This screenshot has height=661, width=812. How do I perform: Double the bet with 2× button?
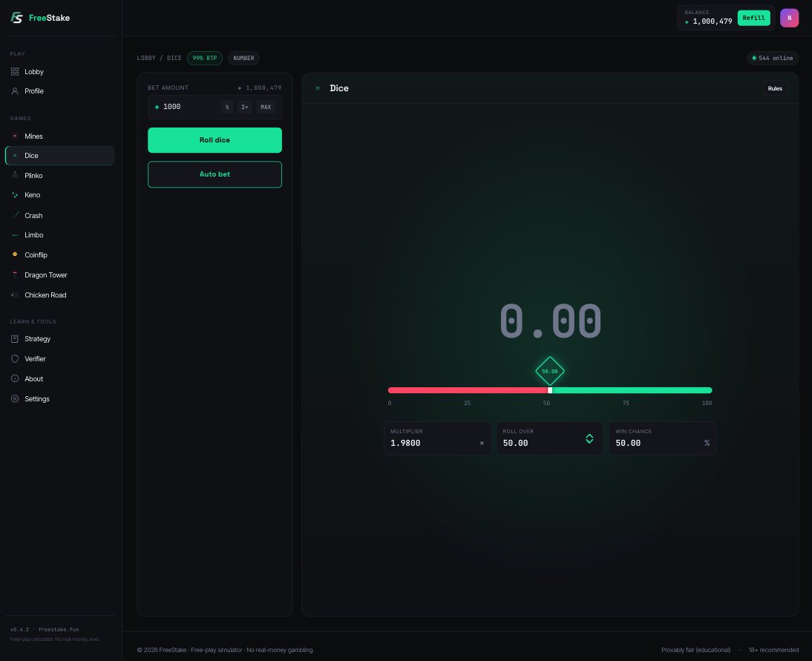[245, 107]
